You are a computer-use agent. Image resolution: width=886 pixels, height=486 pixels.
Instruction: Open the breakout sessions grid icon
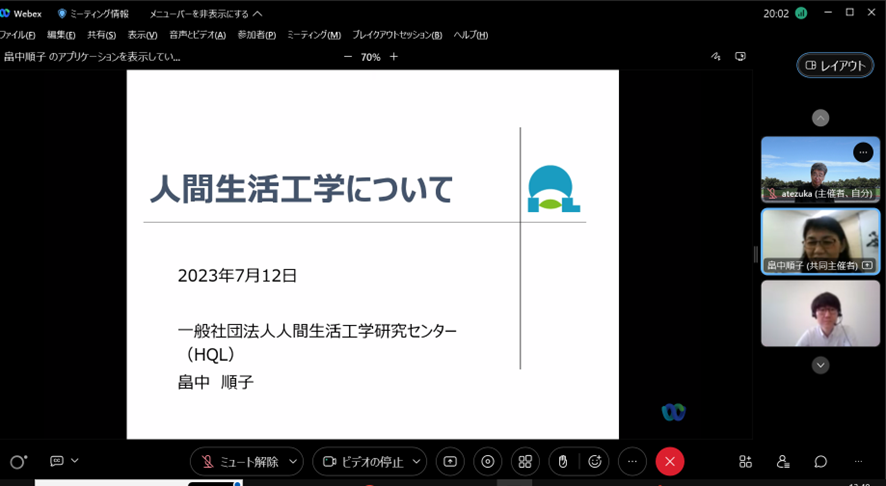(x=525, y=461)
